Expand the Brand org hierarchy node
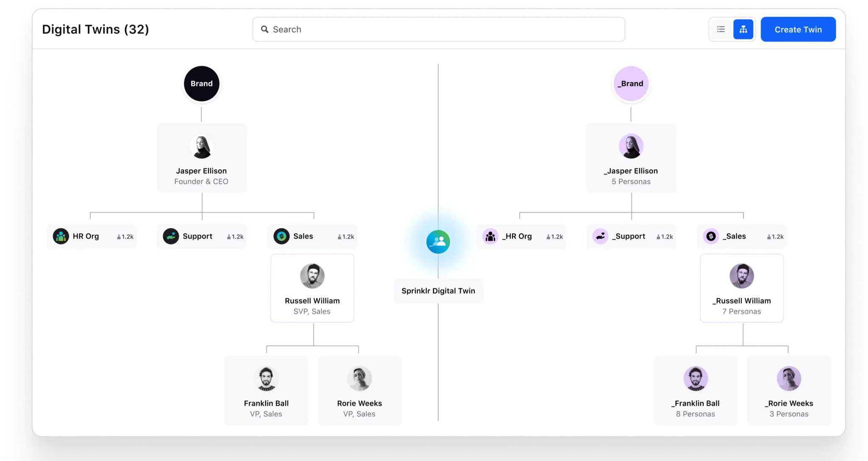This screenshot has width=868, height=461. (x=201, y=83)
